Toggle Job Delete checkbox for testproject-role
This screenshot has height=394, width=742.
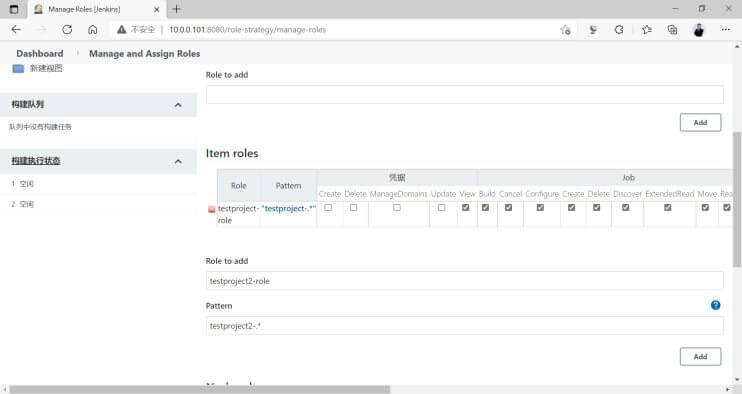click(x=597, y=208)
